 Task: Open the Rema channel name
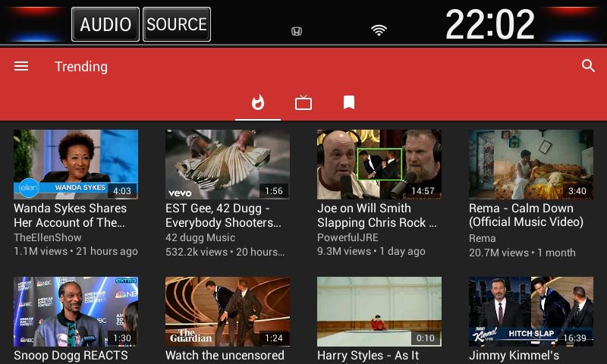(483, 238)
